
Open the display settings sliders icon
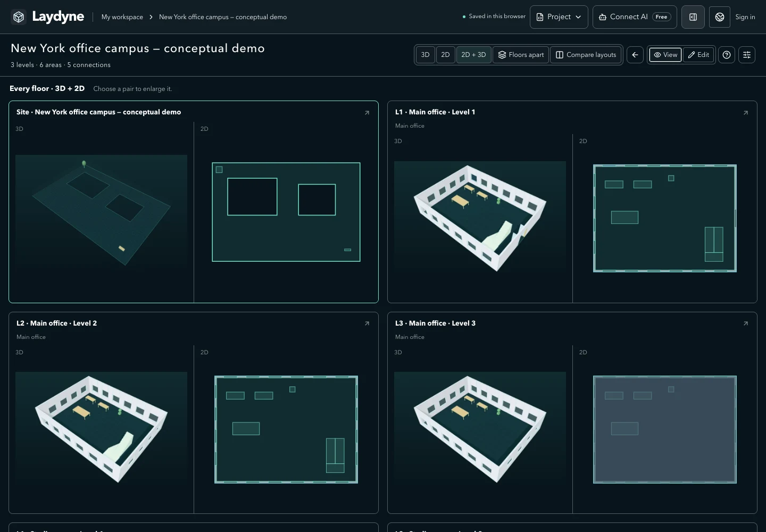point(747,55)
